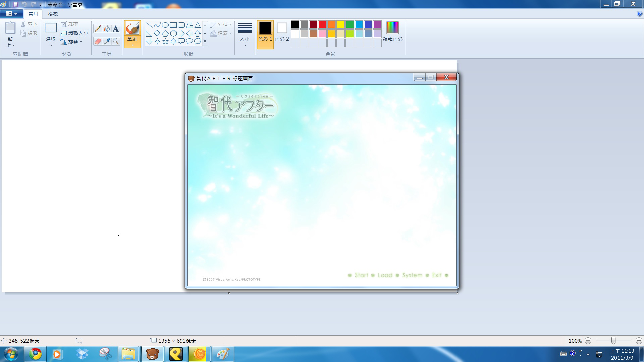644x362 pixels.
Task: Click the Save icon in quick access toolbar
Action: (x=15, y=4)
